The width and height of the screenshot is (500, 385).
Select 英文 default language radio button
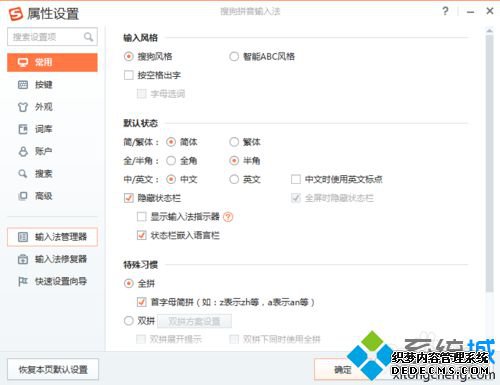coord(234,179)
